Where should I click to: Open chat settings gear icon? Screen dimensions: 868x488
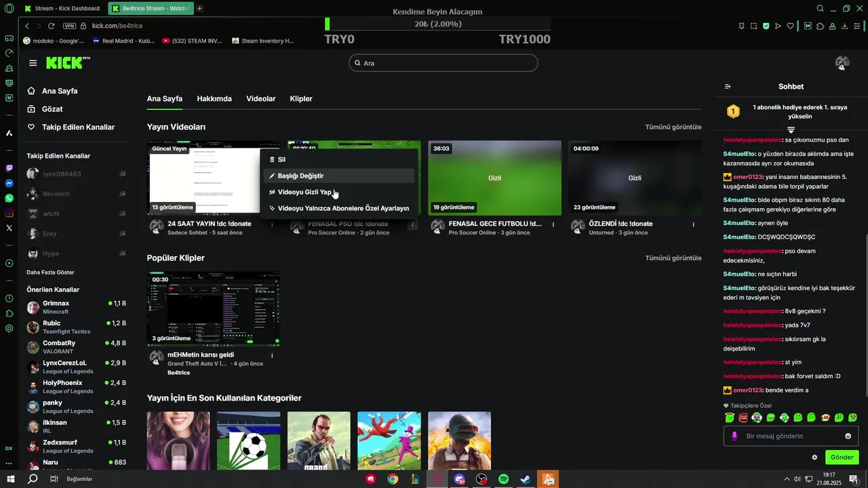(814, 457)
